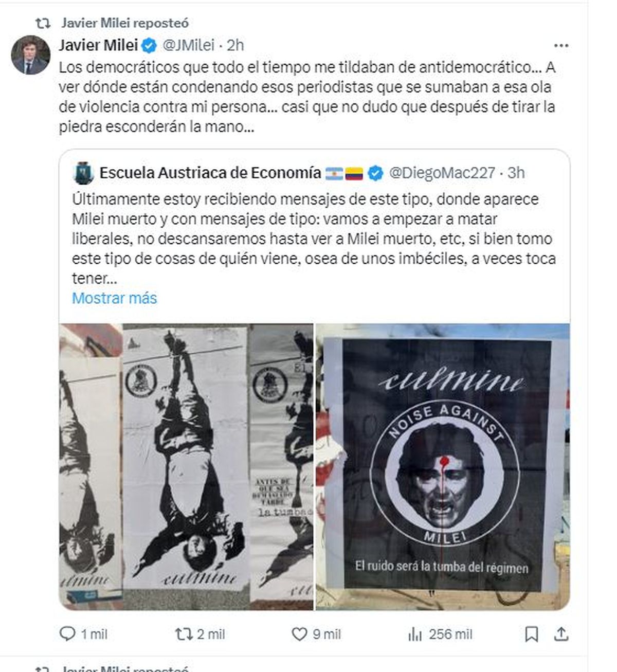Image resolution: width=617 pixels, height=672 pixels.
Task: Expand quoted text with Mostrar más
Action: point(114,298)
